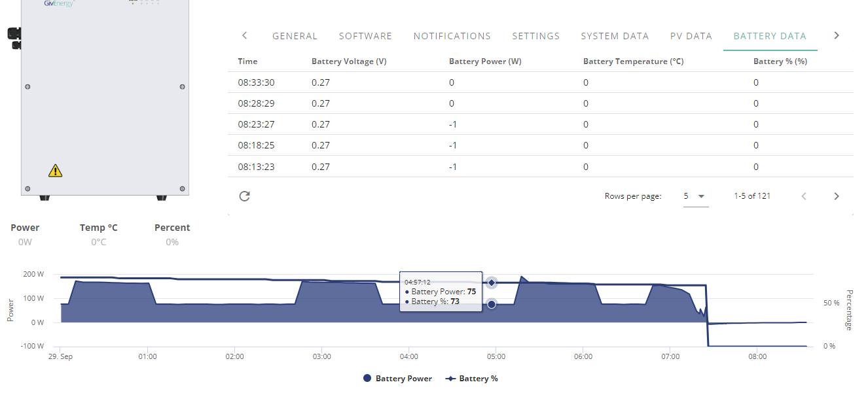The width and height of the screenshot is (868, 395).
Task: Select the 08:33:30 table row
Action: (541, 82)
